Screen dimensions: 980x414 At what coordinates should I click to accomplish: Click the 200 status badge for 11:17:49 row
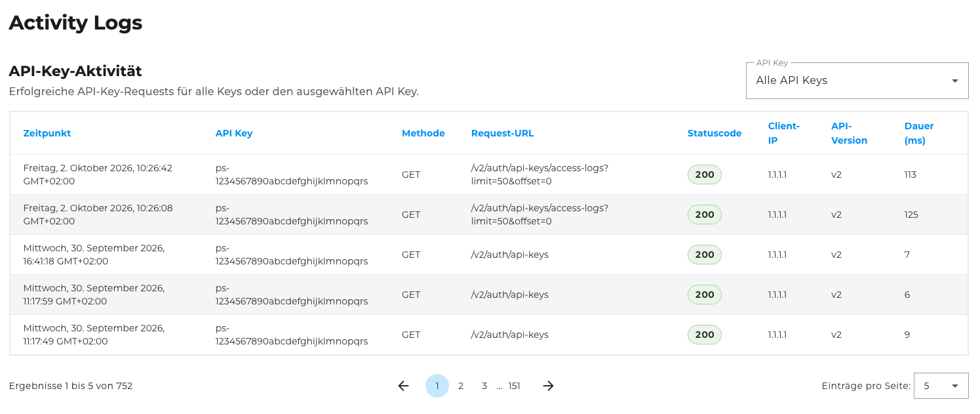pyautogui.click(x=705, y=335)
